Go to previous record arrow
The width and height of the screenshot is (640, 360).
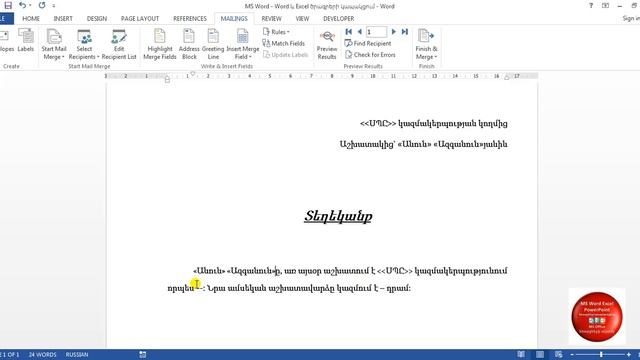click(360, 32)
